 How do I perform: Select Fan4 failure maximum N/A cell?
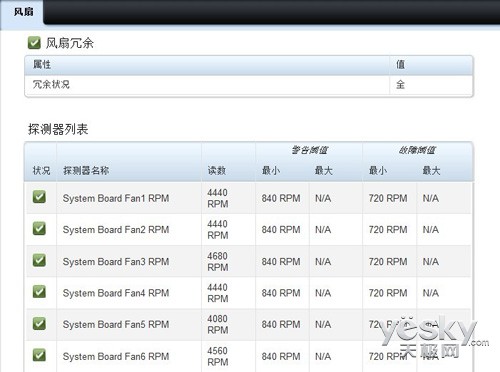pos(431,293)
